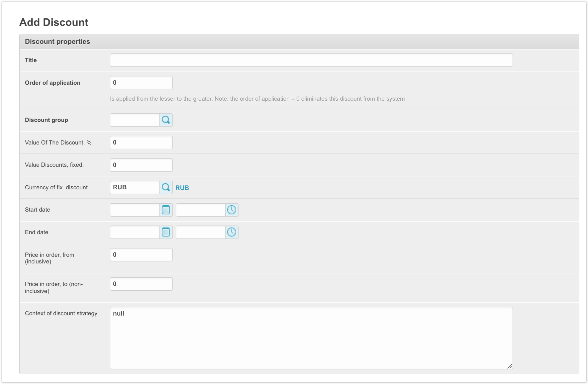Select Price in order, to field

pyautogui.click(x=141, y=284)
